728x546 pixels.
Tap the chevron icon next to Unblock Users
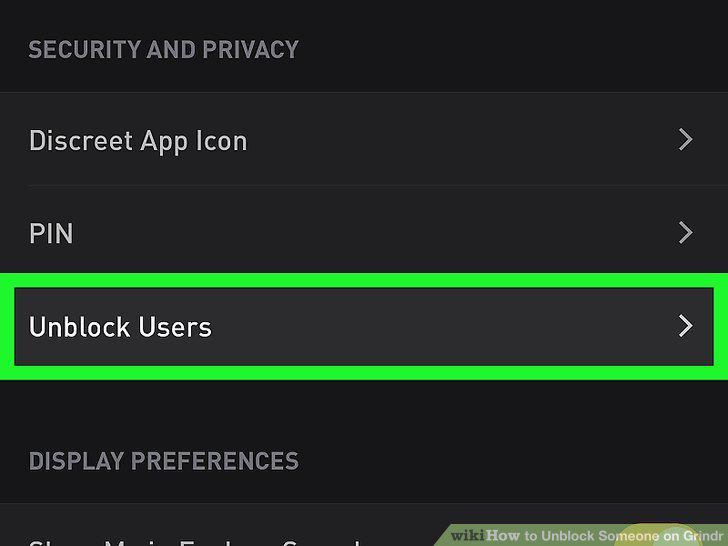685,326
